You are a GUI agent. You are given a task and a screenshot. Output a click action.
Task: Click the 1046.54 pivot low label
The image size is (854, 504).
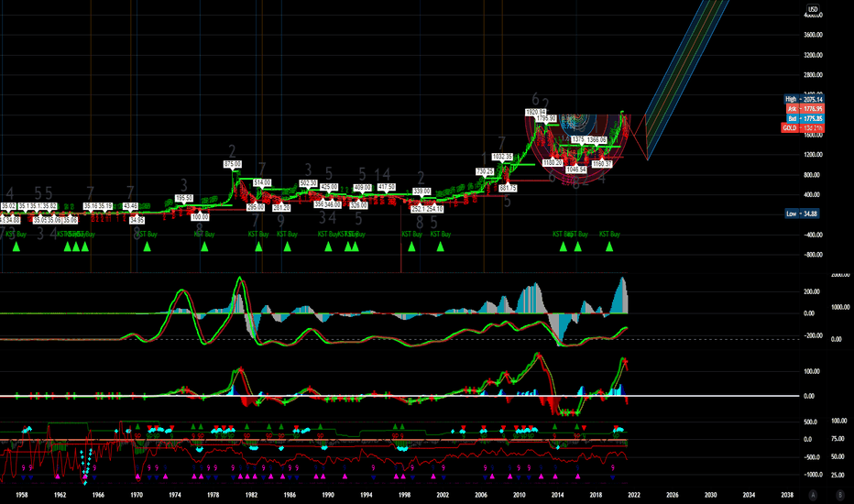[x=575, y=170]
